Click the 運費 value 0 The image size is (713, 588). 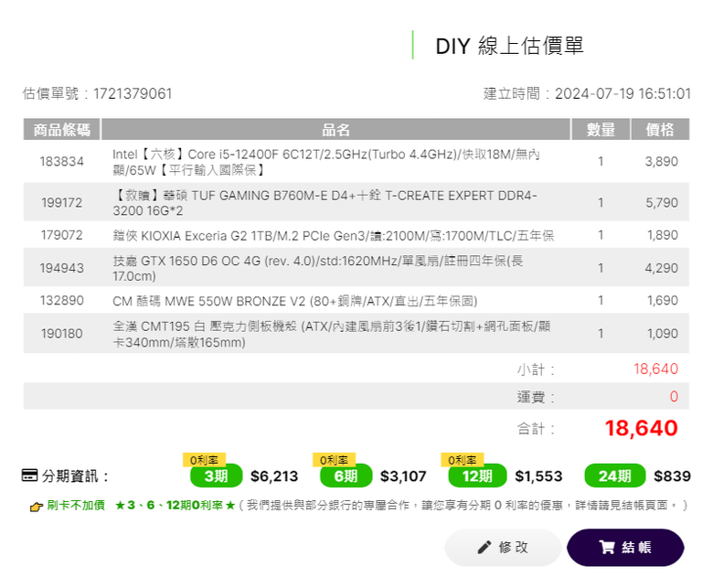[674, 396]
